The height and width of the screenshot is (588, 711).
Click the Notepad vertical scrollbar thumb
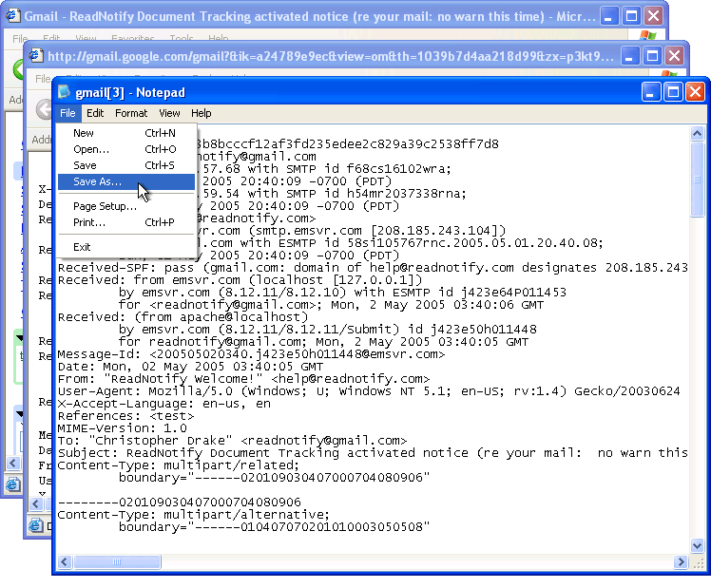pyautogui.click(x=697, y=180)
